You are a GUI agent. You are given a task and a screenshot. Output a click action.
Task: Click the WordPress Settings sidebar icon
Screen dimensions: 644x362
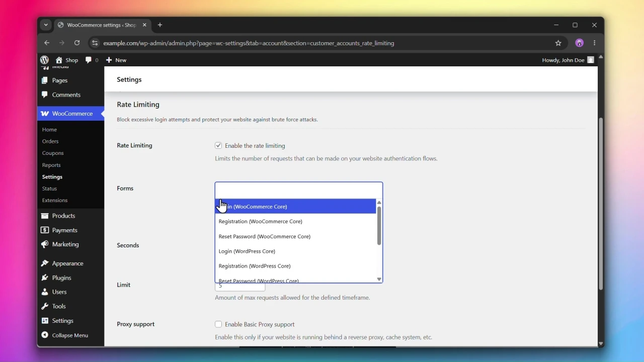45,321
